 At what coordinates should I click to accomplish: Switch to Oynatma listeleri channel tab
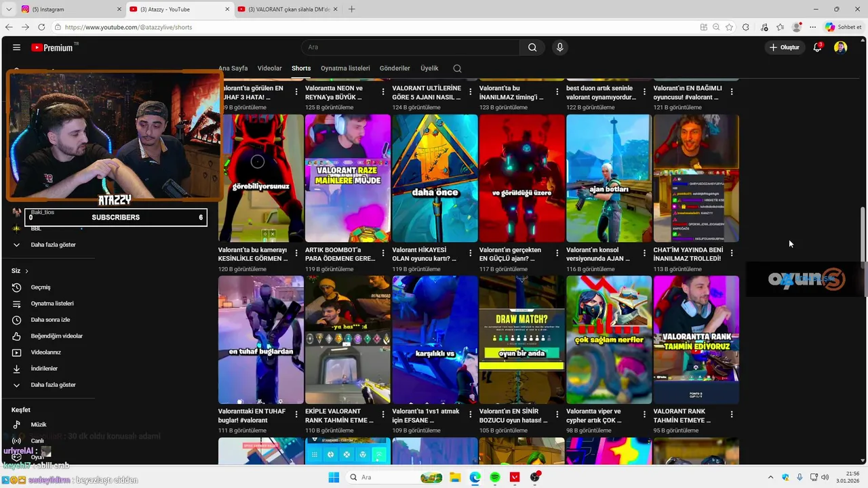point(345,68)
